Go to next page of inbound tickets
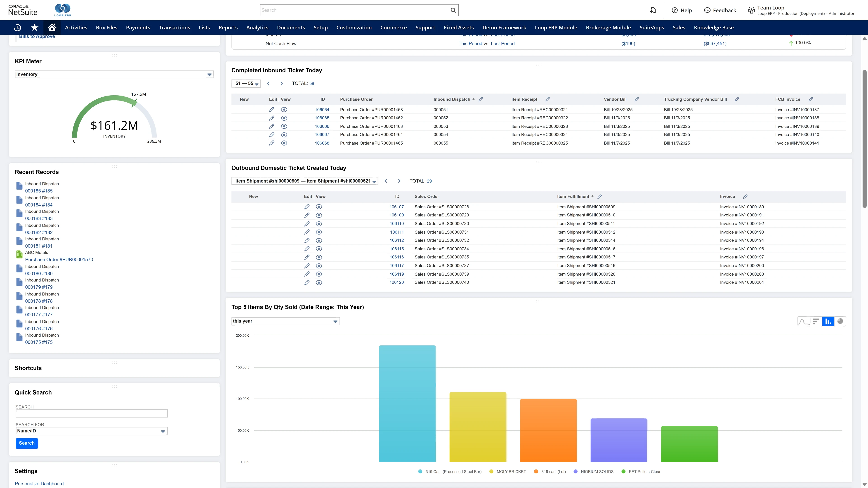868x488 pixels. coord(281,84)
